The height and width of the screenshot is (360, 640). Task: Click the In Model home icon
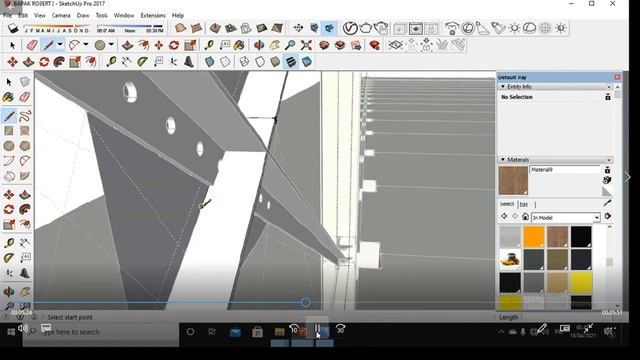pyautogui.click(x=525, y=217)
